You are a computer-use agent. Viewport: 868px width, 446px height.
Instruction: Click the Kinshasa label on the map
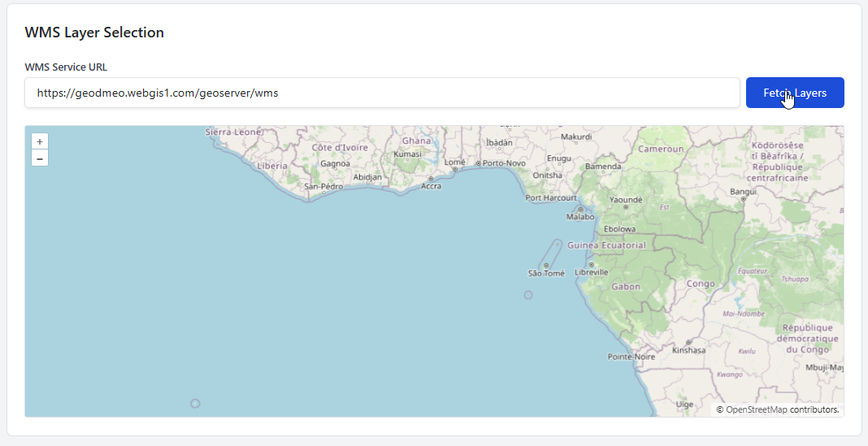coord(688,350)
